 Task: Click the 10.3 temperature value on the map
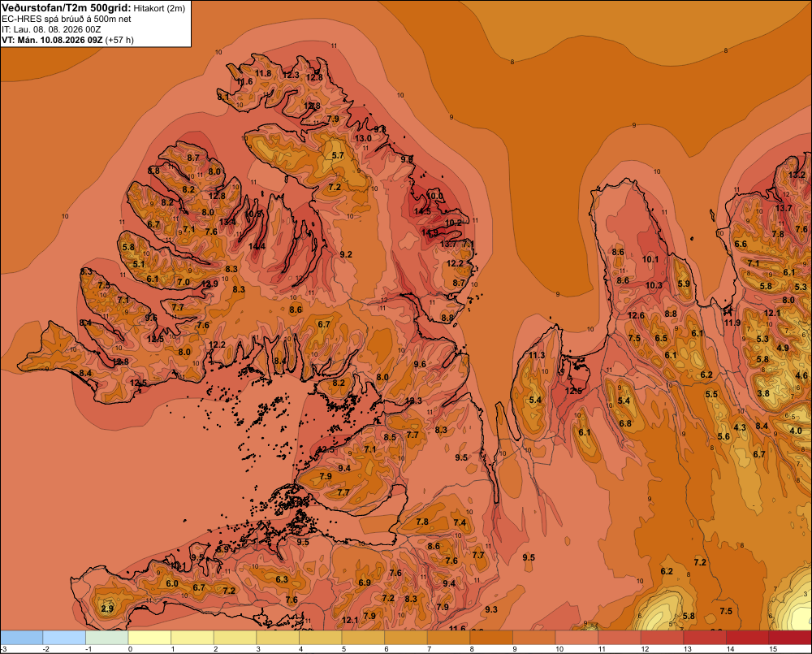pyautogui.click(x=654, y=285)
